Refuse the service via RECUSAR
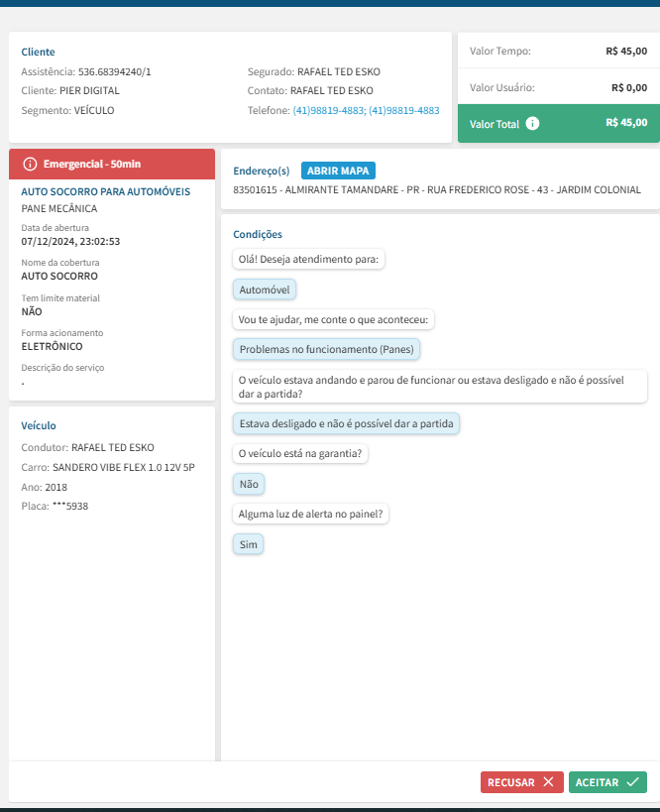The image size is (660, 812). (522, 782)
